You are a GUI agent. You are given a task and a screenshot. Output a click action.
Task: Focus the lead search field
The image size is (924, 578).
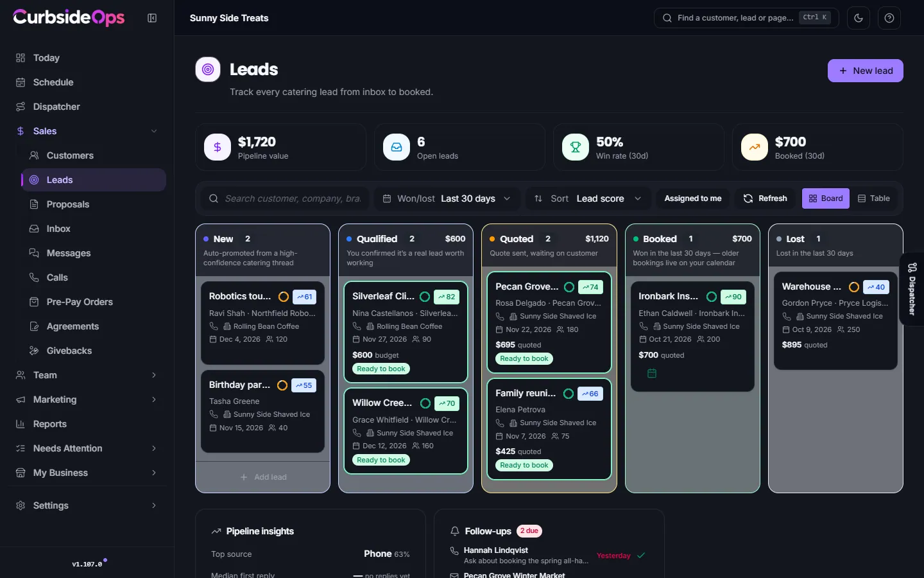[285, 198]
